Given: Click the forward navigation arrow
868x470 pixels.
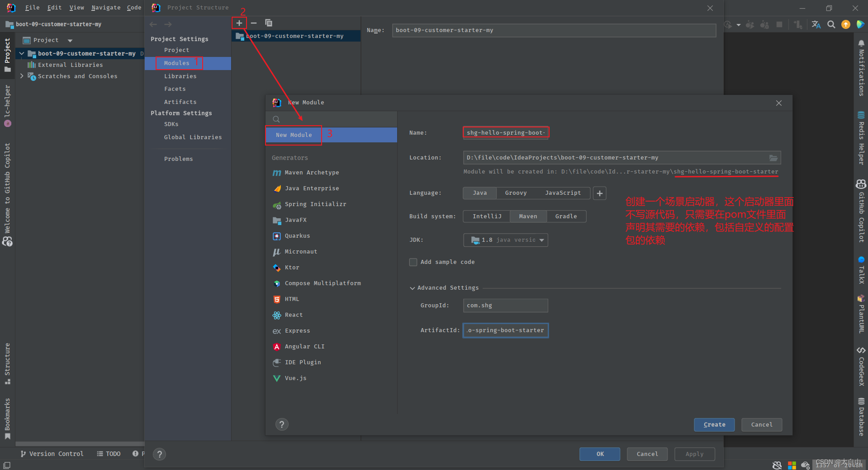Looking at the screenshot, I should (x=168, y=24).
